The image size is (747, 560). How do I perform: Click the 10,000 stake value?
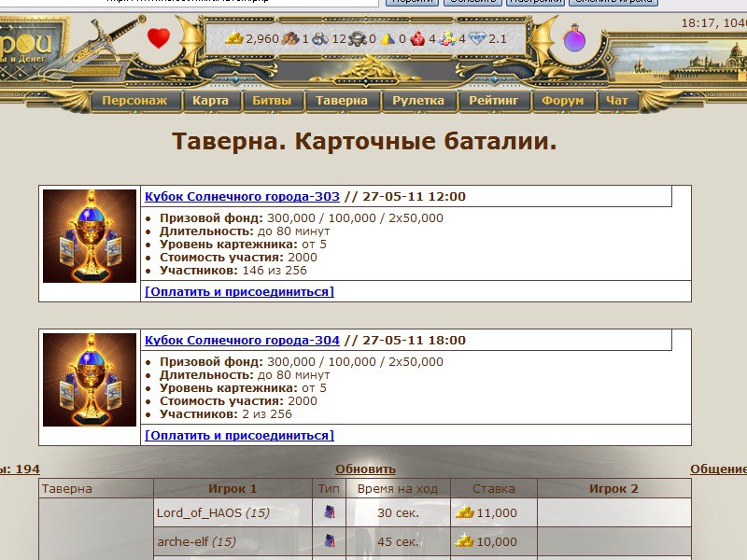click(497, 541)
